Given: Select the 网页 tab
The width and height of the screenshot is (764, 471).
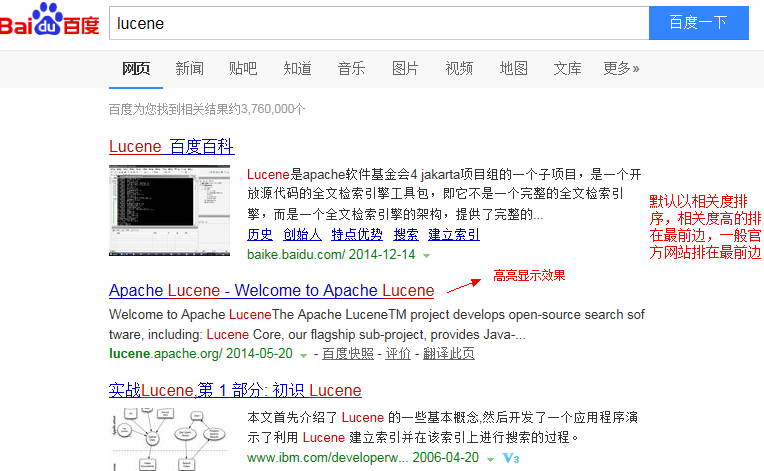Looking at the screenshot, I should tap(136, 69).
